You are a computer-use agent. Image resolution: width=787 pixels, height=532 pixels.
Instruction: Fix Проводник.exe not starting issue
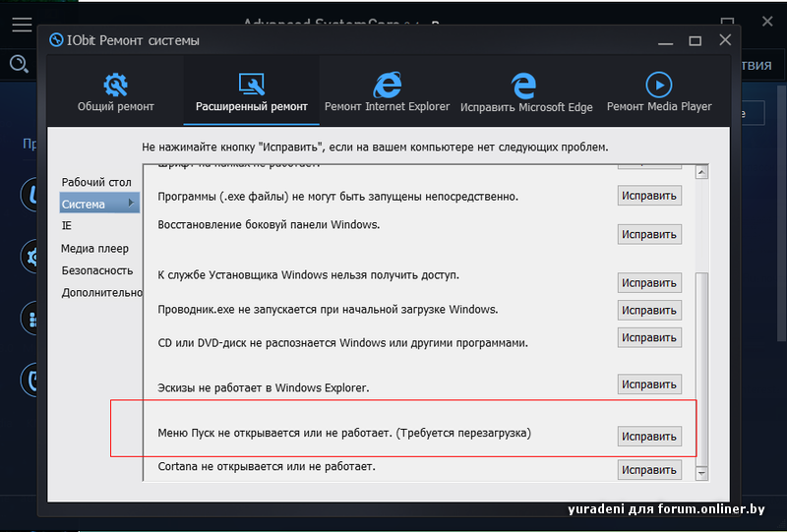point(649,310)
